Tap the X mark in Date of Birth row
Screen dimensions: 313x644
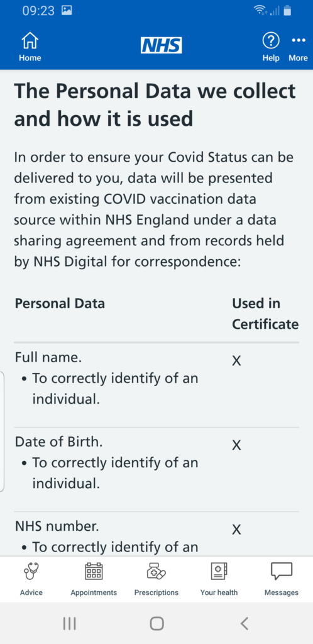coord(236,445)
